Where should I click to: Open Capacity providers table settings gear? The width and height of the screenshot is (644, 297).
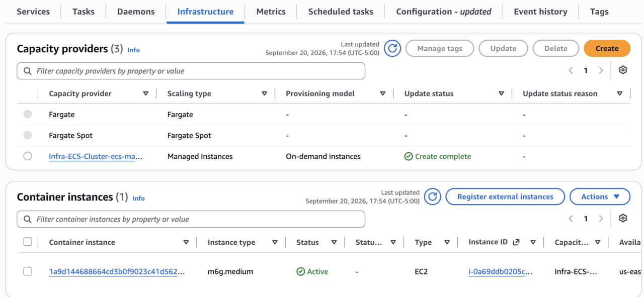coord(623,70)
